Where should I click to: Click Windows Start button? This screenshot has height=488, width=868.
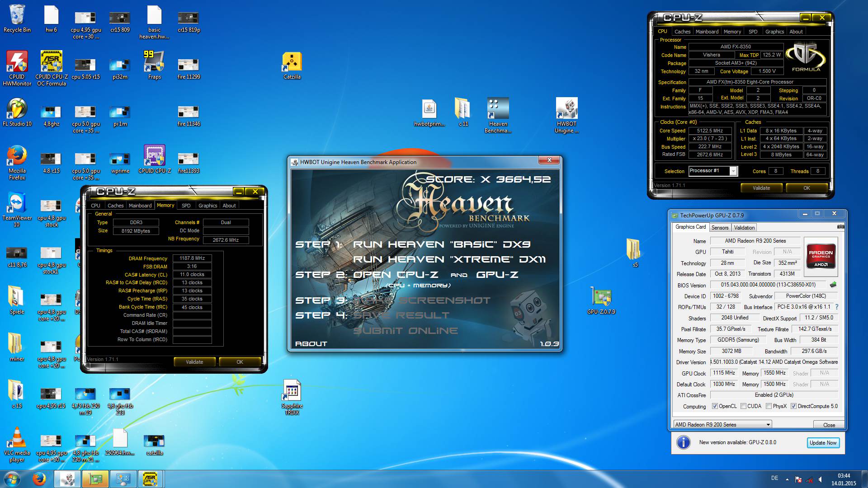[12, 479]
